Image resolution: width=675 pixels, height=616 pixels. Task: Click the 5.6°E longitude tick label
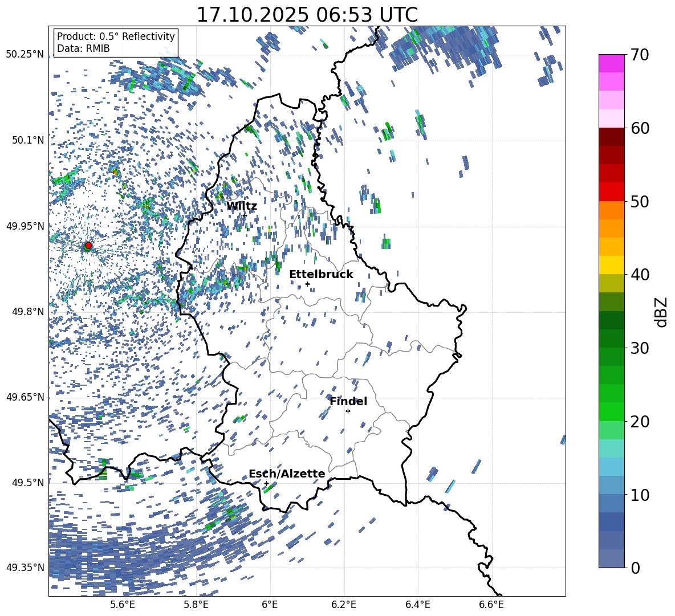click(123, 605)
